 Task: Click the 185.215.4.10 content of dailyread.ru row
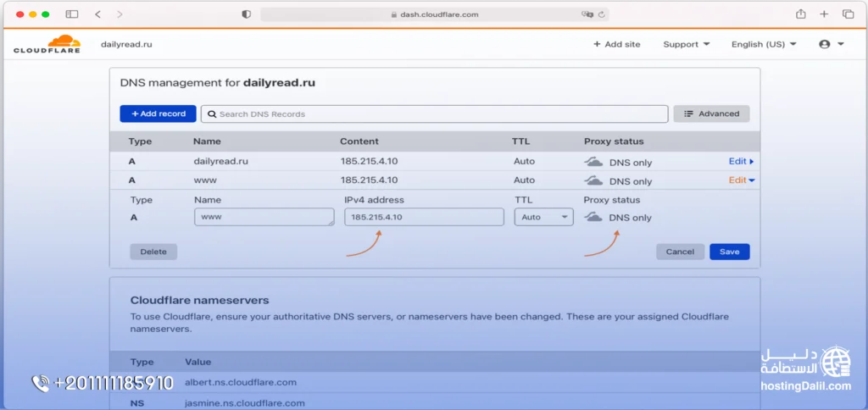click(369, 162)
